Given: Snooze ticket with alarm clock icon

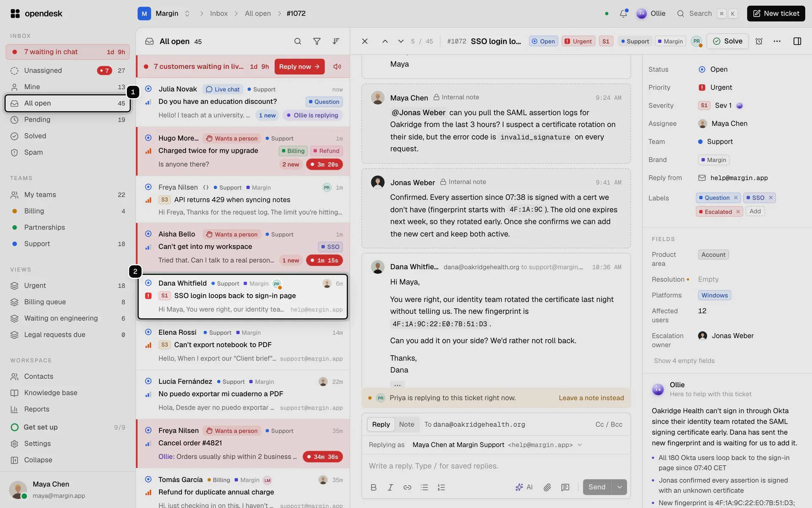Looking at the screenshot, I should coord(759,41).
